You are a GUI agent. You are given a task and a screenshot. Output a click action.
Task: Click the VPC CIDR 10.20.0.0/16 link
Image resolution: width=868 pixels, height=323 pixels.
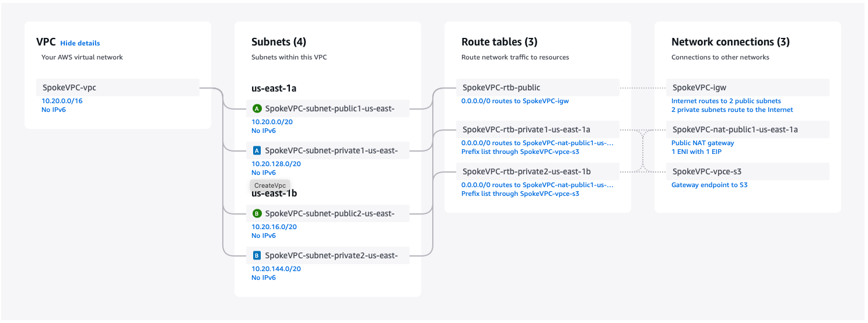coord(62,101)
